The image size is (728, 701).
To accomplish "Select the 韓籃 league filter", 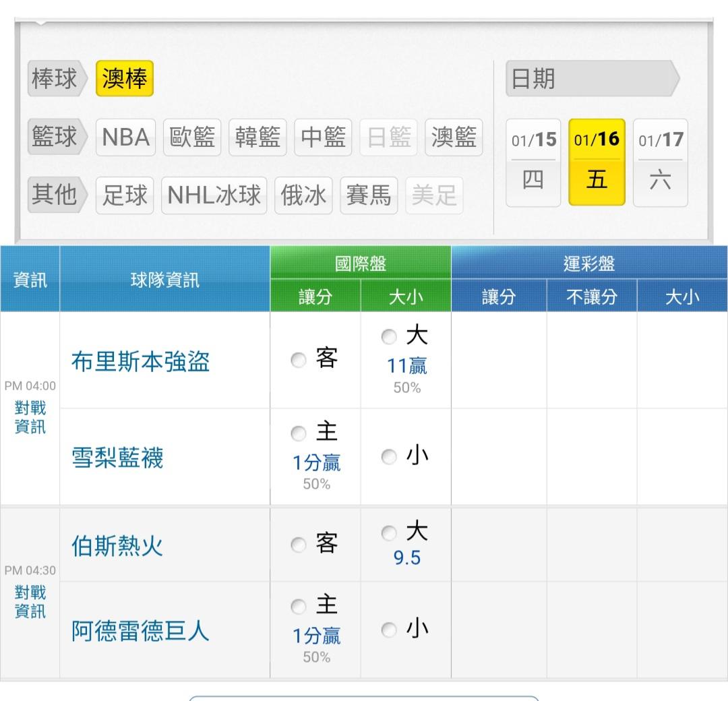I will point(257,138).
